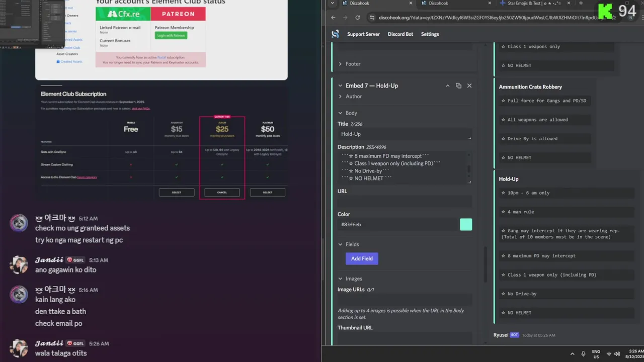Click the Discohook logo icon
The width and height of the screenshot is (644, 362).
tap(335, 34)
